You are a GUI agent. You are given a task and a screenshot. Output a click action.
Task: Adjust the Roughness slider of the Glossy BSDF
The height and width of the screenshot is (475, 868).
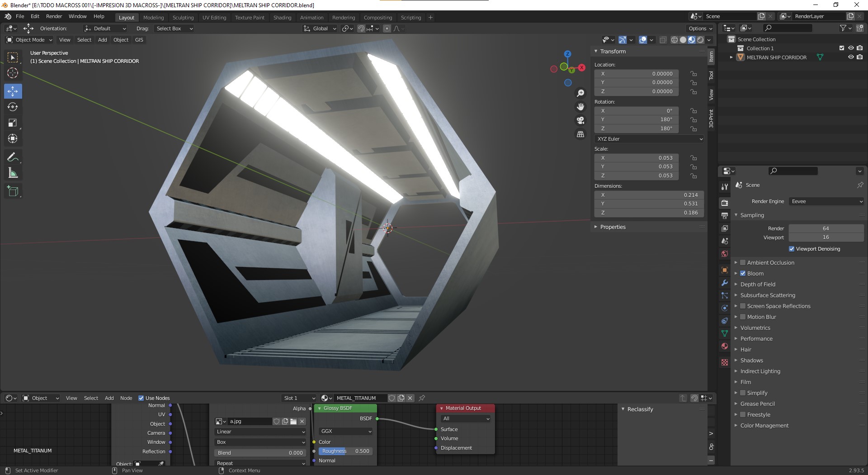point(345,451)
